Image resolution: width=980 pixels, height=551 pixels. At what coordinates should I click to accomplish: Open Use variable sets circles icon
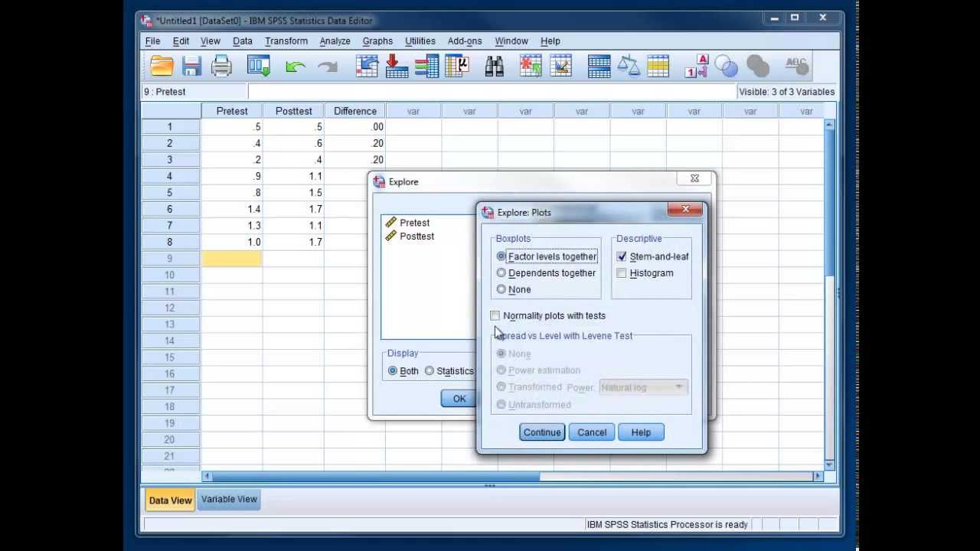(727, 67)
